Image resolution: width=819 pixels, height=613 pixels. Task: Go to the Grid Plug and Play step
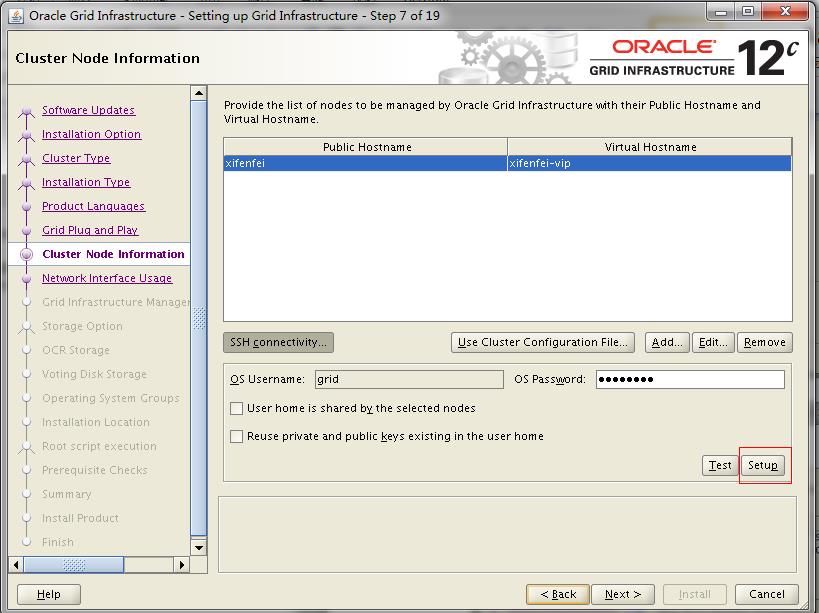pos(90,230)
